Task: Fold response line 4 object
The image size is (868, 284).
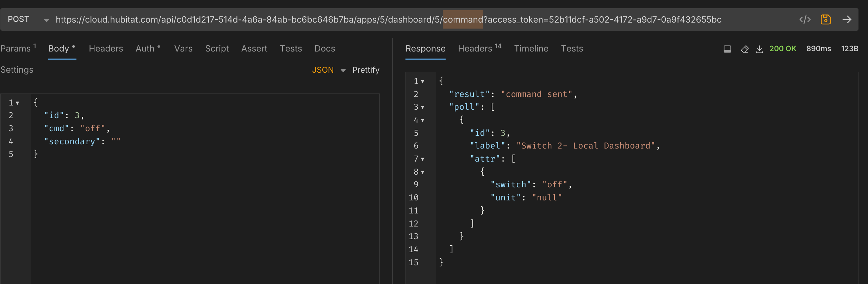Action: [423, 120]
